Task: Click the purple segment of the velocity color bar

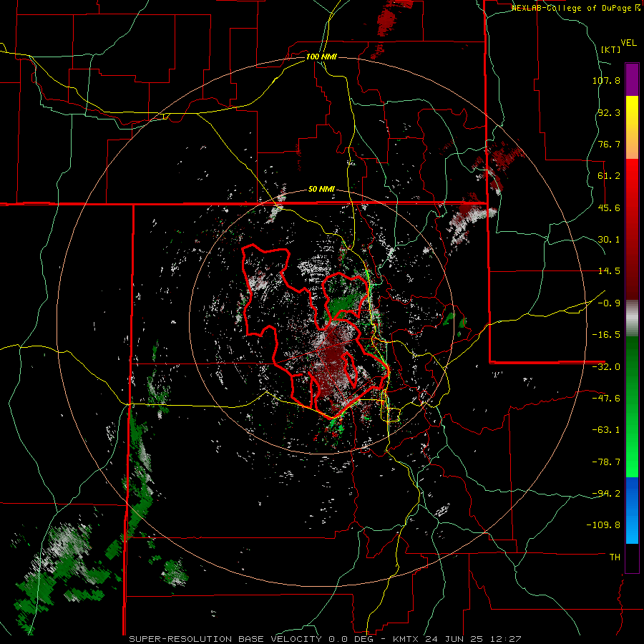Action: [632, 79]
